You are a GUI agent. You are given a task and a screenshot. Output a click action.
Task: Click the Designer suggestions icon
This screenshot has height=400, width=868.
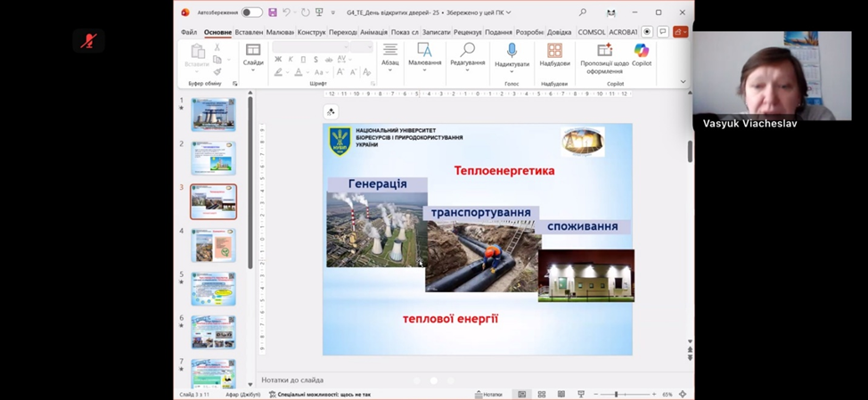coord(604,52)
